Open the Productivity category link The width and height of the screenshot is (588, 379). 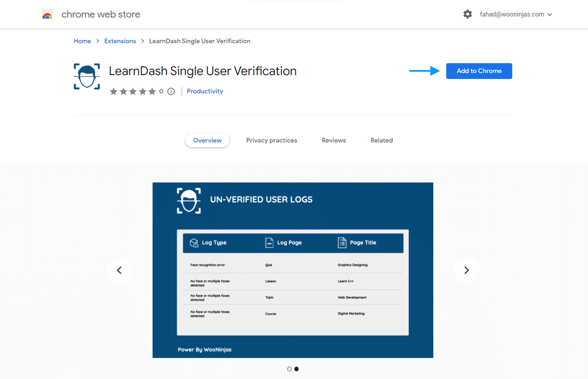point(205,91)
